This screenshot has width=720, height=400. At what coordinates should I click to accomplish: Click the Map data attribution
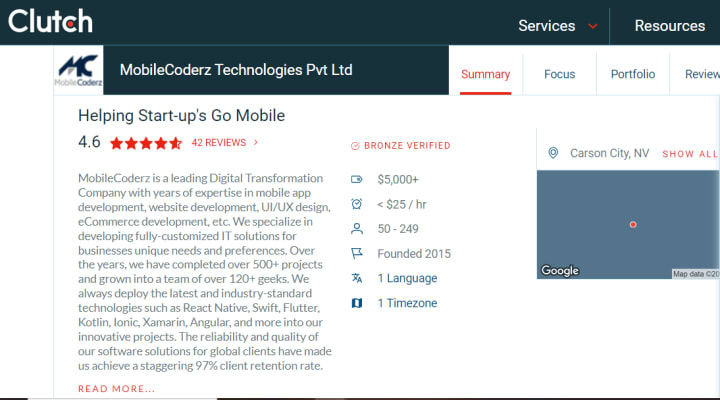(696, 274)
